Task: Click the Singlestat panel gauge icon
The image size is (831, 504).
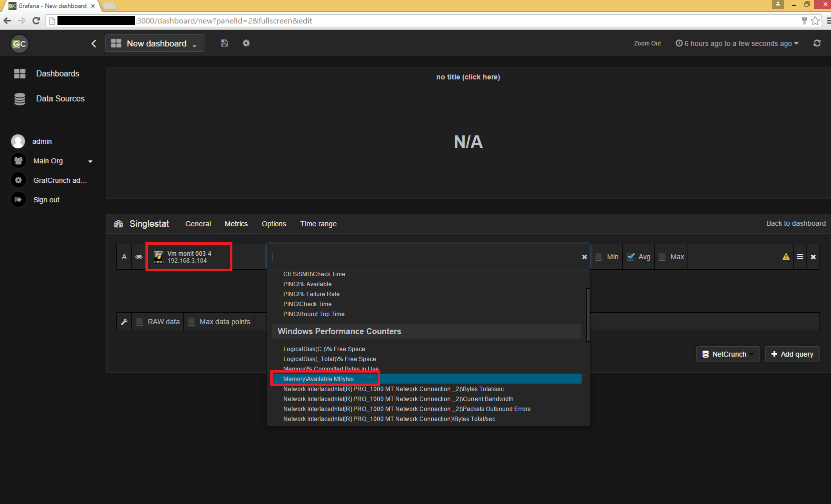Action: (x=118, y=224)
